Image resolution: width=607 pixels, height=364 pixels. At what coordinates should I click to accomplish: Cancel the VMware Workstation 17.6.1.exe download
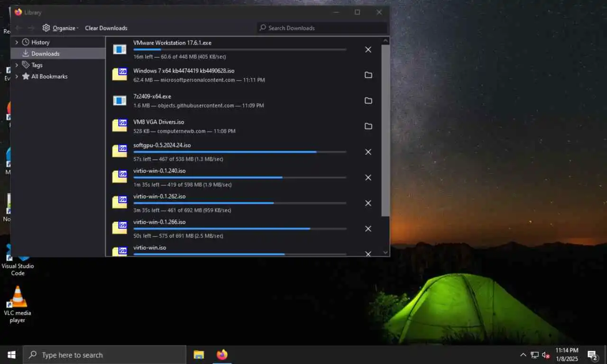pyautogui.click(x=368, y=49)
